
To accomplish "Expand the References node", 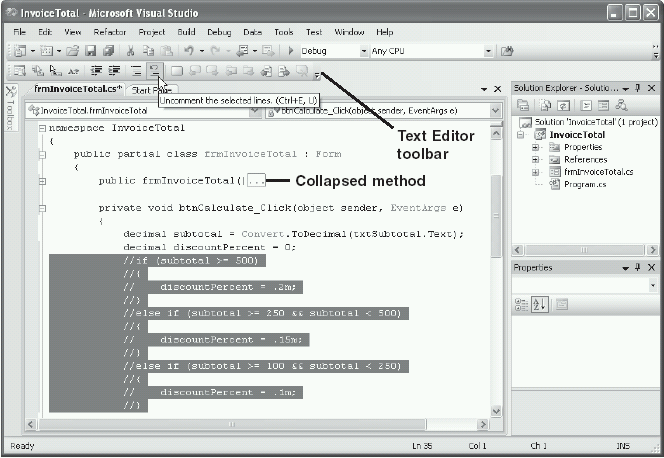I will pos(535,160).
